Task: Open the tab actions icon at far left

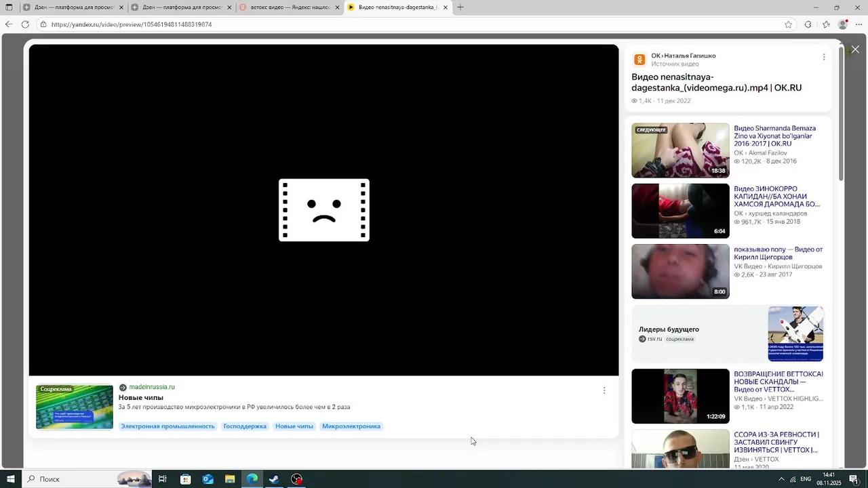Action: (9, 7)
